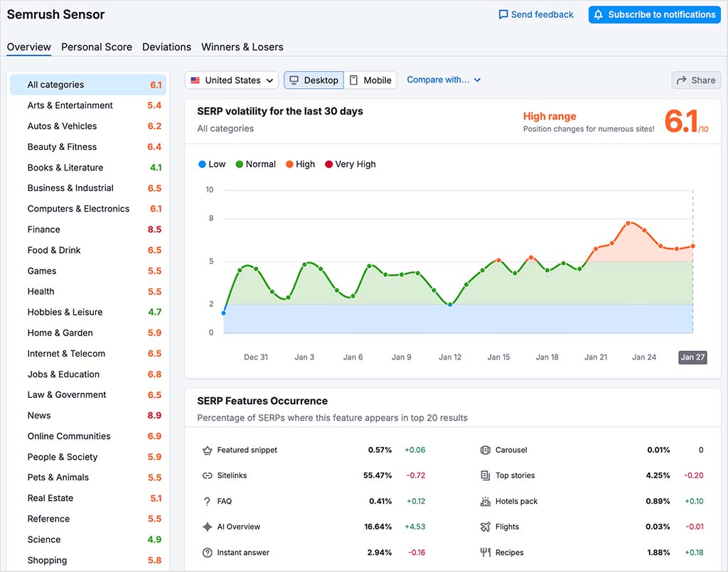Select Real Estate category

point(88,499)
